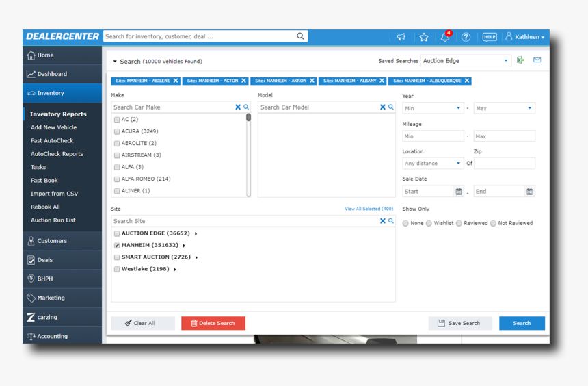The height and width of the screenshot is (386, 588).
Task: Open the Marketing menu item
Action: 62,298
